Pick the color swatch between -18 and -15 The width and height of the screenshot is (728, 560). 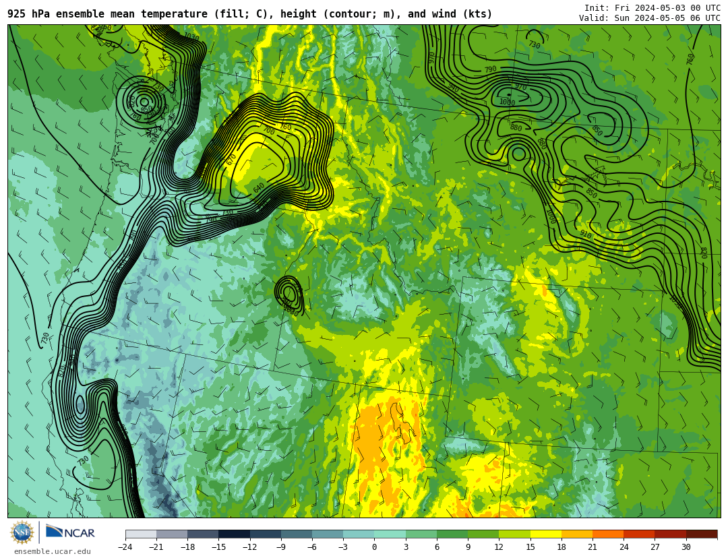point(204,534)
